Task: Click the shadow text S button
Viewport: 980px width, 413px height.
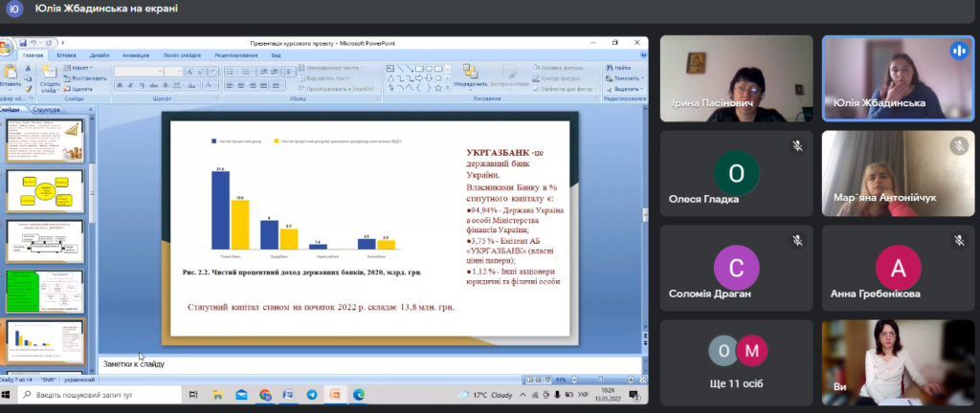Action: [x=165, y=85]
